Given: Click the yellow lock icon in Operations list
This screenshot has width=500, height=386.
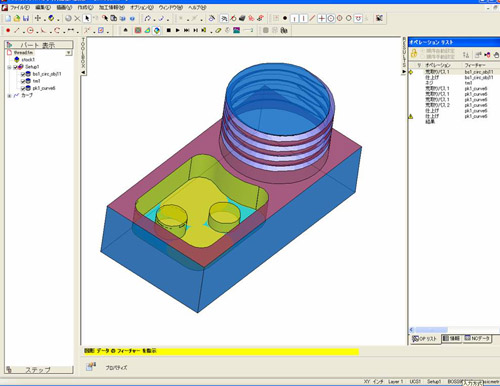Looking at the screenshot, I should coord(414,54).
